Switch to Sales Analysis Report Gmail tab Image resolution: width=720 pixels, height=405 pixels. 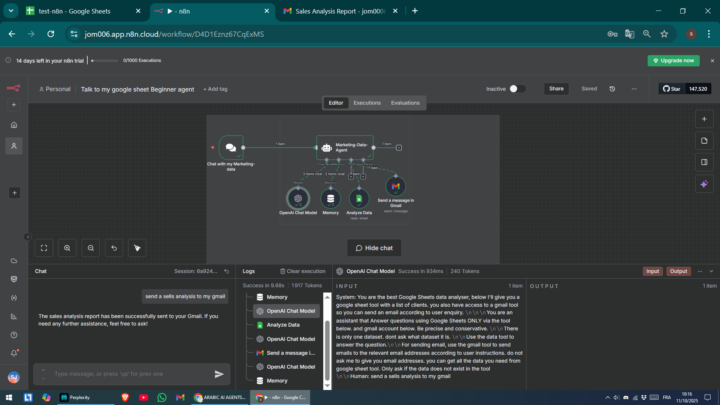coord(340,11)
